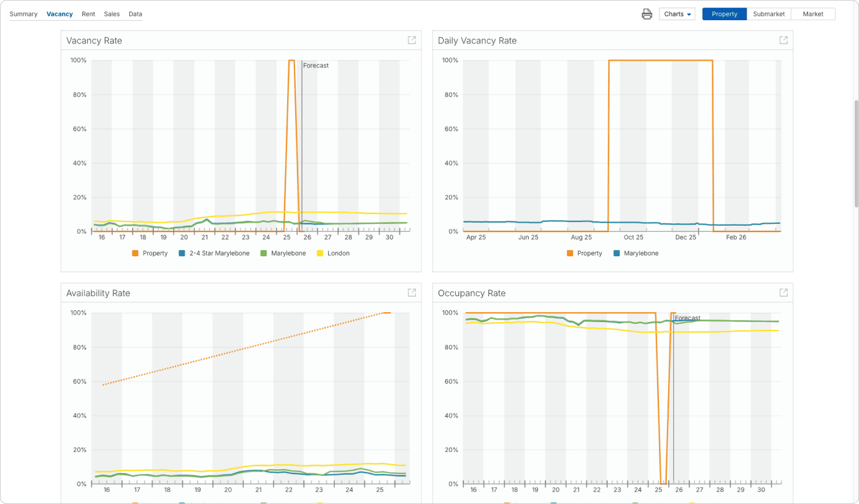Screen dimensions: 859x504
Task: Open the Summary tab
Action: 23,14
